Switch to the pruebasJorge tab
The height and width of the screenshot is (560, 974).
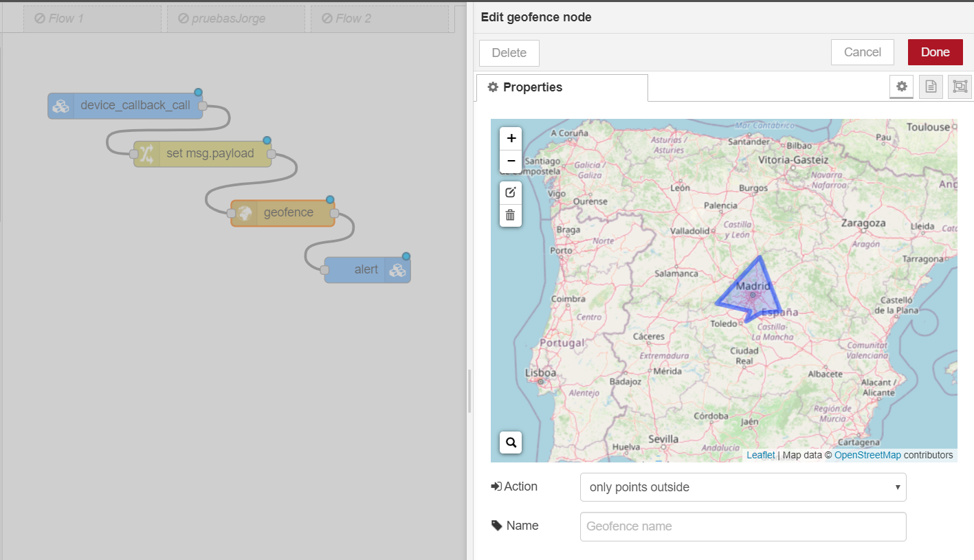(x=236, y=19)
